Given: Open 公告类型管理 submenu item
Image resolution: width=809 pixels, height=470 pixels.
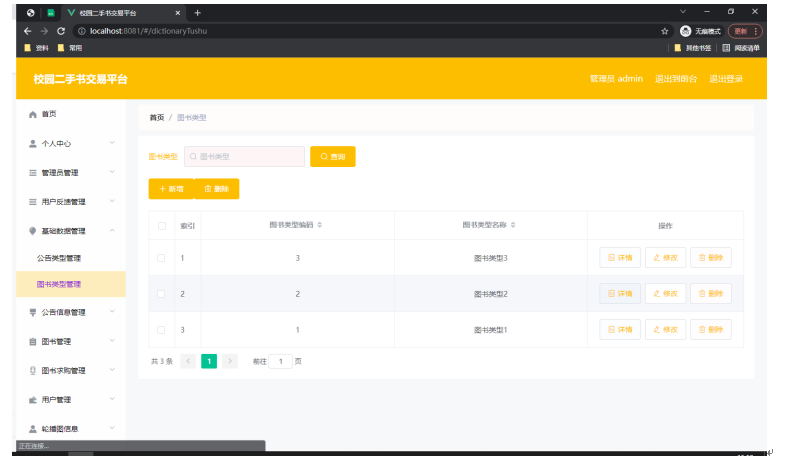Looking at the screenshot, I should pyautogui.click(x=71, y=258).
